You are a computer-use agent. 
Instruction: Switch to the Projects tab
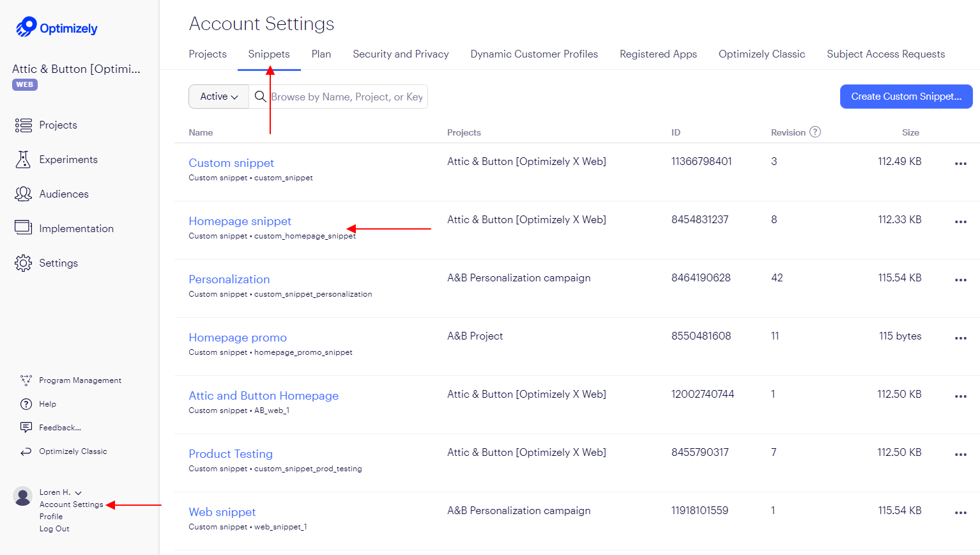pos(208,54)
